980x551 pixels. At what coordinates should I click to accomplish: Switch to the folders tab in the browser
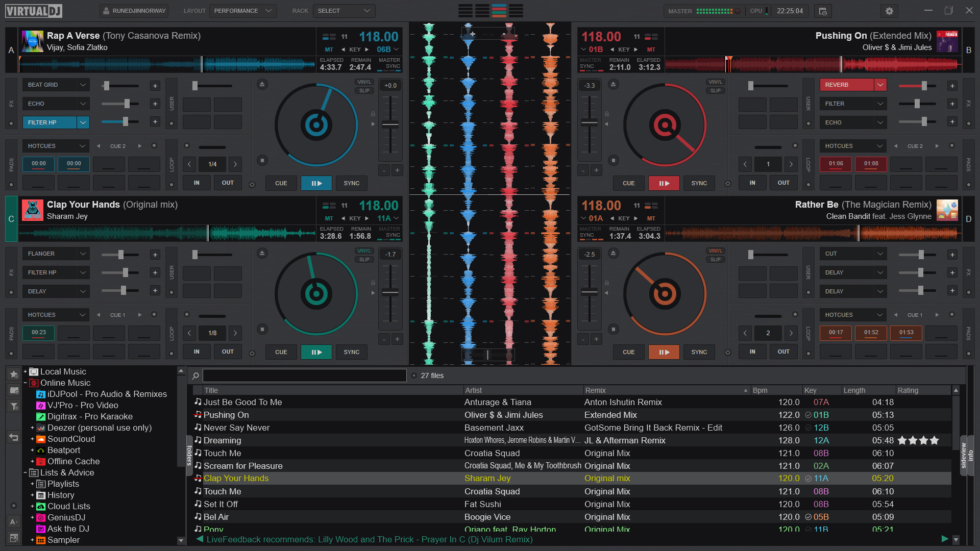pyautogui.click(x=189, y=454)
